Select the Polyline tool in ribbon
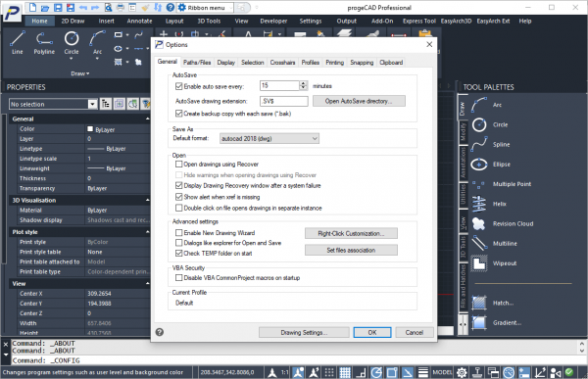Image resolution: width=588 pixels, height=379 pixels. [x=44, y=43]
